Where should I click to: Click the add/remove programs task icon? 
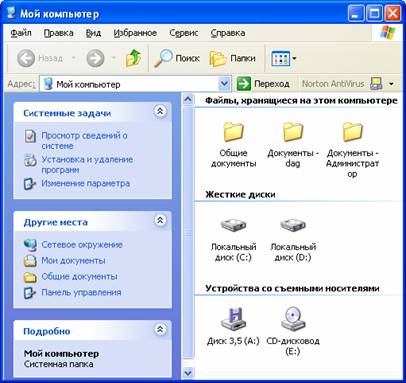(30, 160)
